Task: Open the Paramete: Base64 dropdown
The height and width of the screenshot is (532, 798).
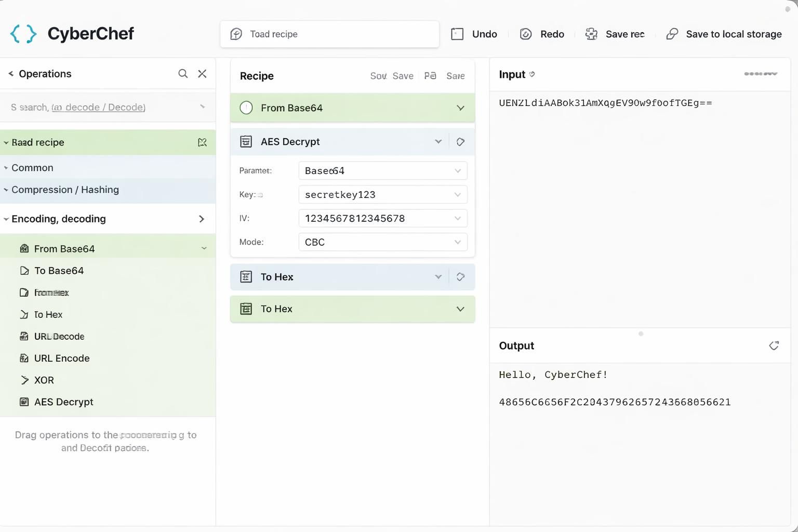Action: [x=383, y=171]
